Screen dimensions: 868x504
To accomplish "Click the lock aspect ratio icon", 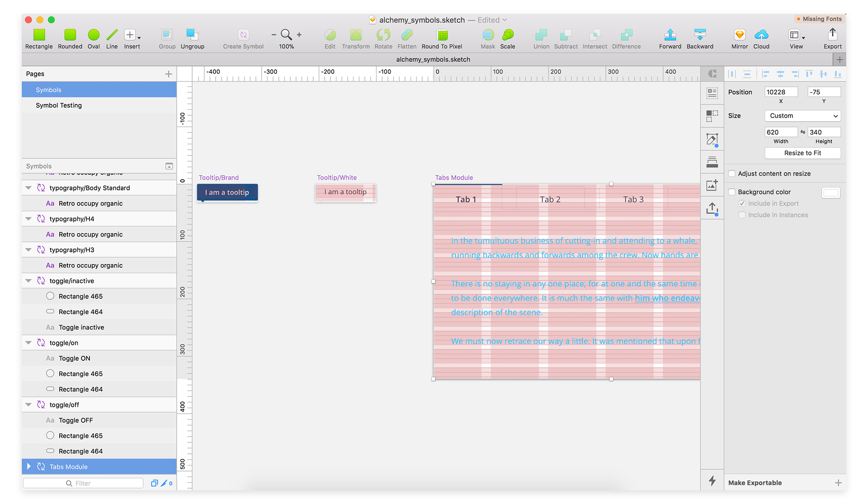I will pos(803,132).
